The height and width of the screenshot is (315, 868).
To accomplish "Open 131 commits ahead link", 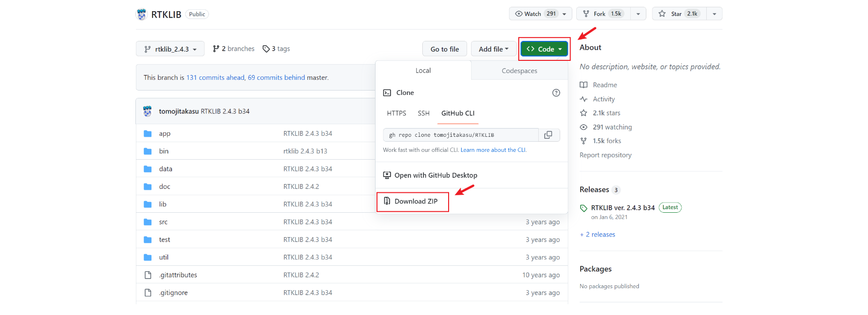I will tap(215, 77).
